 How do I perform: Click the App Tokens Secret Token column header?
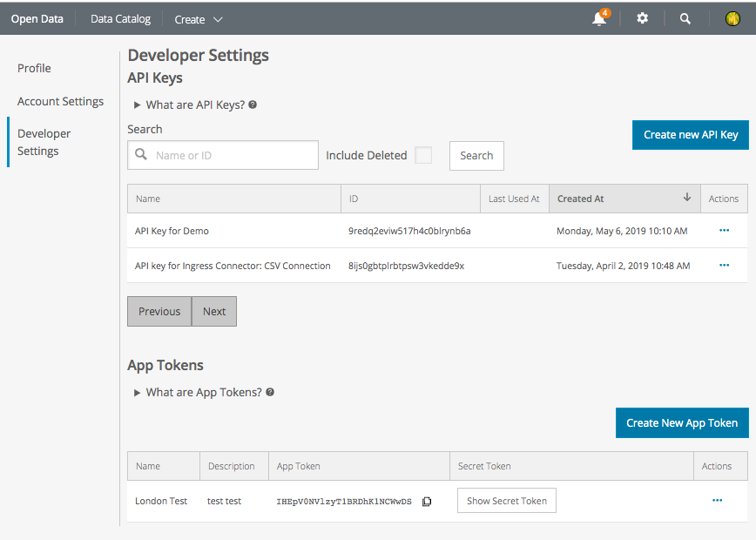coord(571,466)
